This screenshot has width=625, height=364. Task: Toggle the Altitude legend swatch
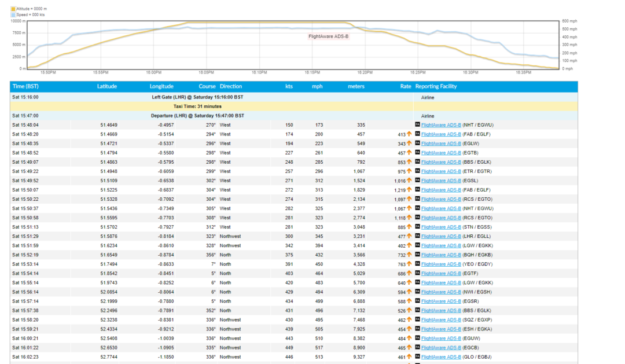coord(13,9)
